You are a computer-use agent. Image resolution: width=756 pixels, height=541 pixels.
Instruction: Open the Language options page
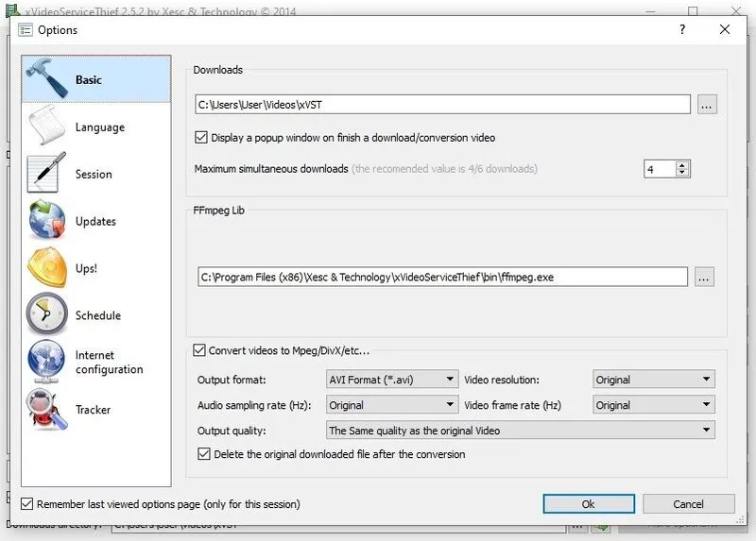[96, 127]
